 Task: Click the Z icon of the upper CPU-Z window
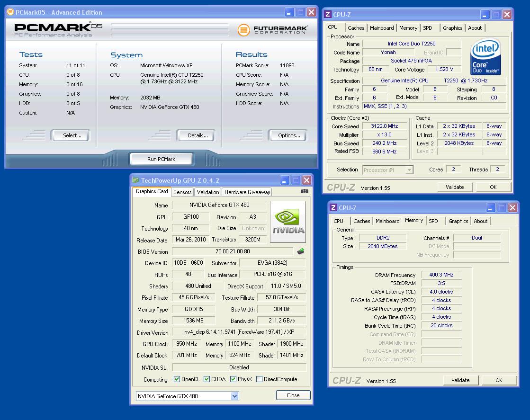[x=327, y=14]
